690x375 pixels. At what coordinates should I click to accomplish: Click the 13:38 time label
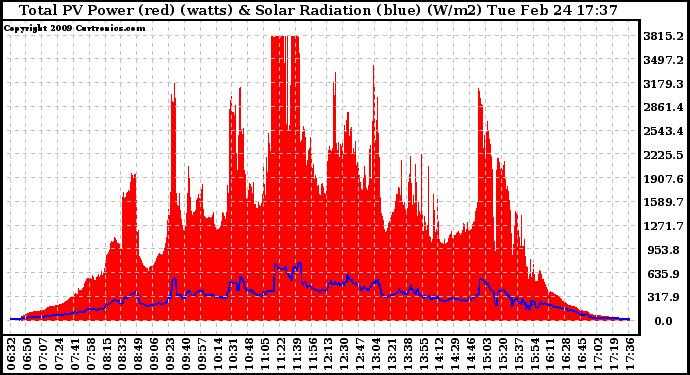(x=407, y=353)
